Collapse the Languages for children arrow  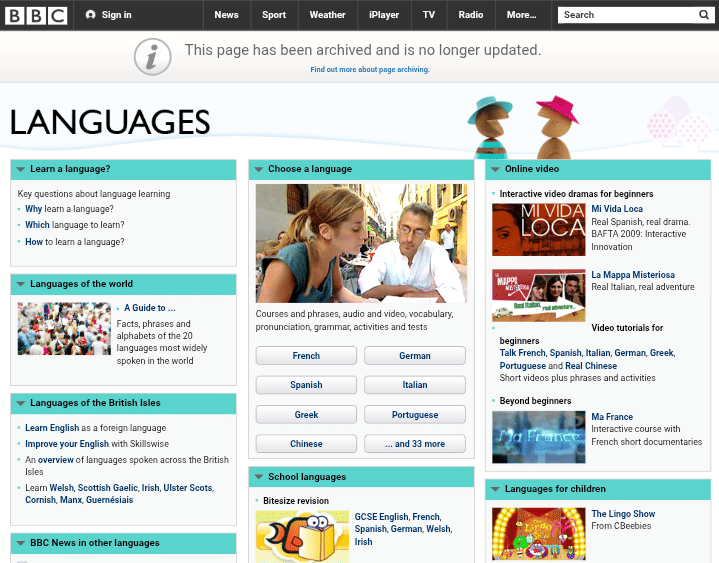(x=495, y=489)
